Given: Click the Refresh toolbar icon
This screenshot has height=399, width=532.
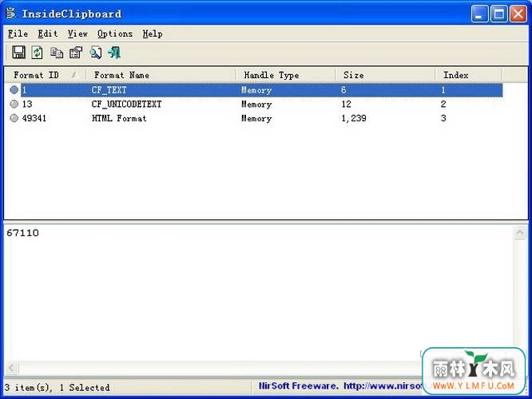Looking at the screenshot, I should point(37,53).
